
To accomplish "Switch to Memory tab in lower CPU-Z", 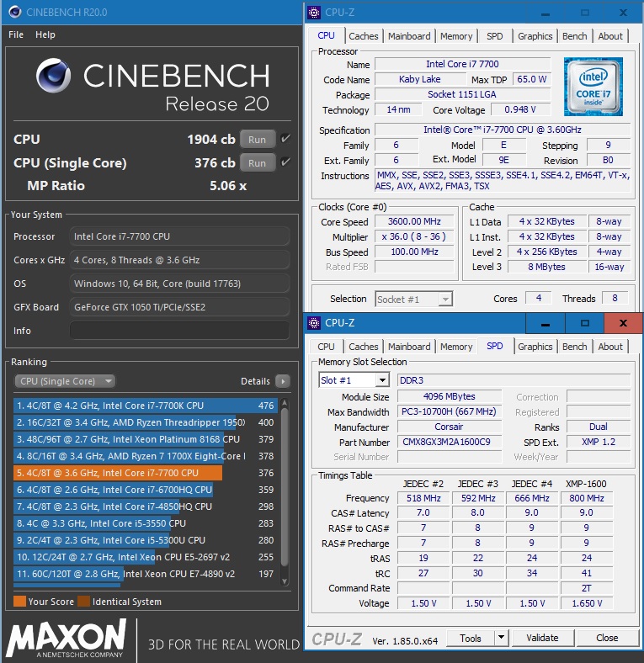I will pyautogui.click(x=456, y=347).
